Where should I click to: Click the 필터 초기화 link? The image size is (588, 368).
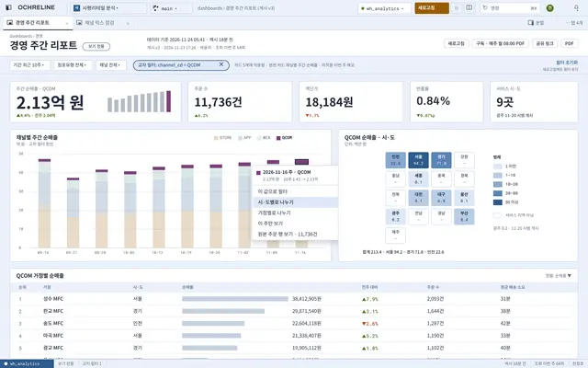point(567,63)
